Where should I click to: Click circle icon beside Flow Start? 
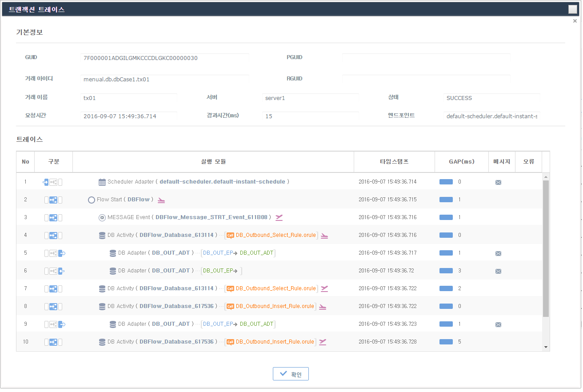click(x=92, y=200)
